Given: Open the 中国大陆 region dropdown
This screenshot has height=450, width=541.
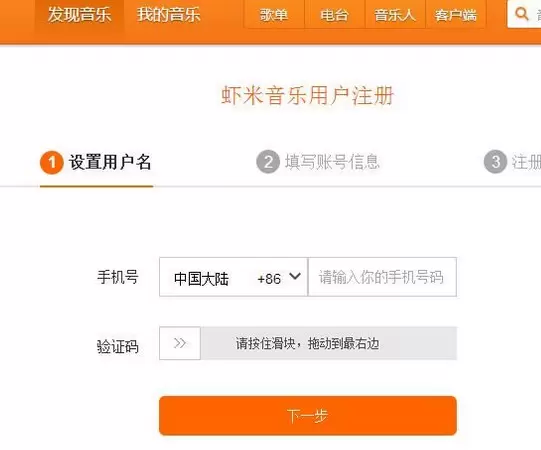Looking at the screenshot, I should click(x=233, y=277).
